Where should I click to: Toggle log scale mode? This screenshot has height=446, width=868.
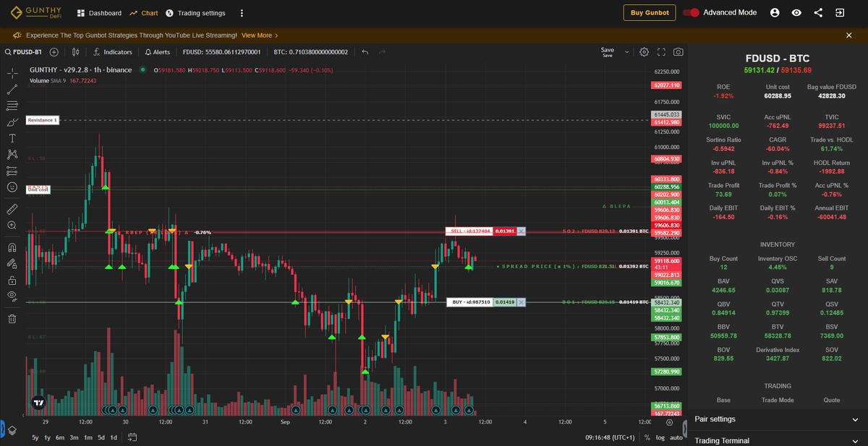pyautogui.click(x=660, y=437)
